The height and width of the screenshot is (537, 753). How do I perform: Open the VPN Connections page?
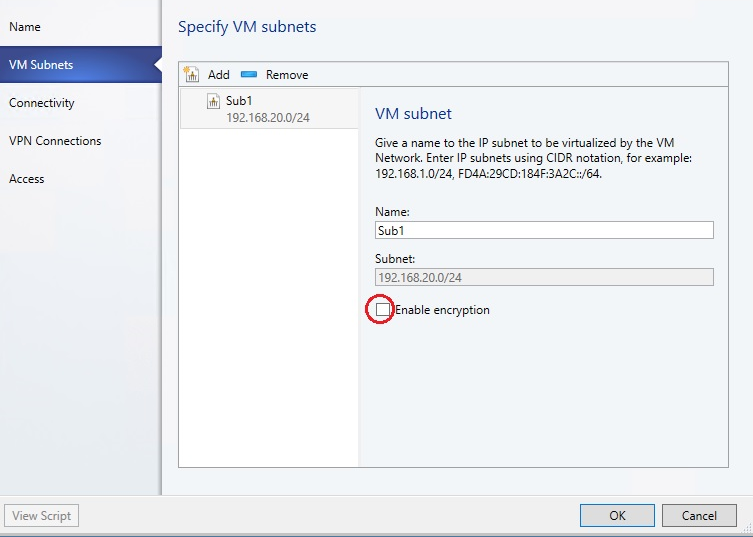tap(55, 141)
